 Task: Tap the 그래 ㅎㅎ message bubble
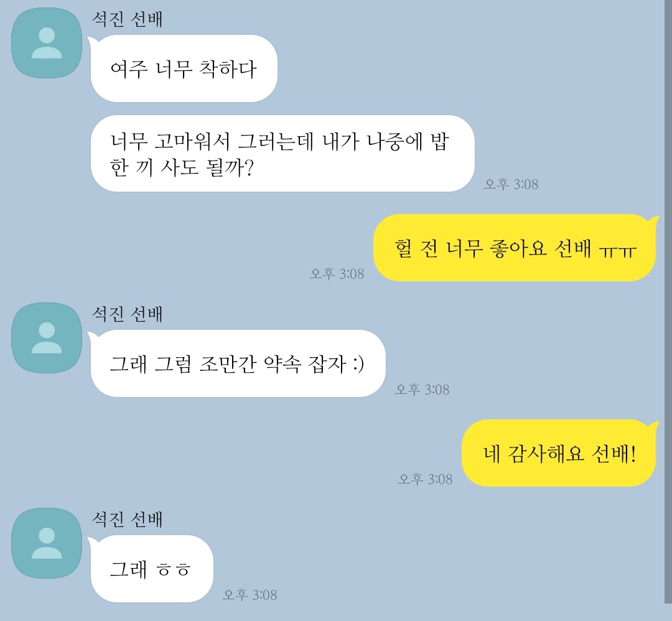tap(151, 569)
